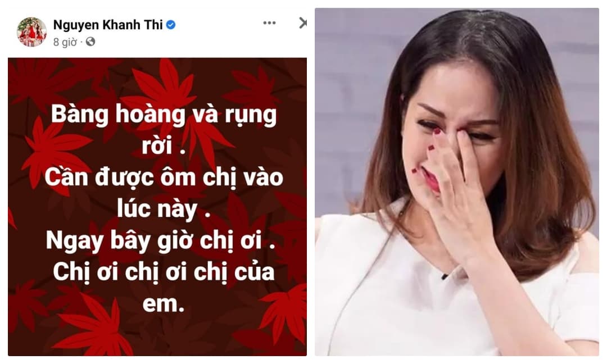607x364 pixels.
Task: Open the Nguyen Khanh Thi profile name link
Action: pos(107,25)
